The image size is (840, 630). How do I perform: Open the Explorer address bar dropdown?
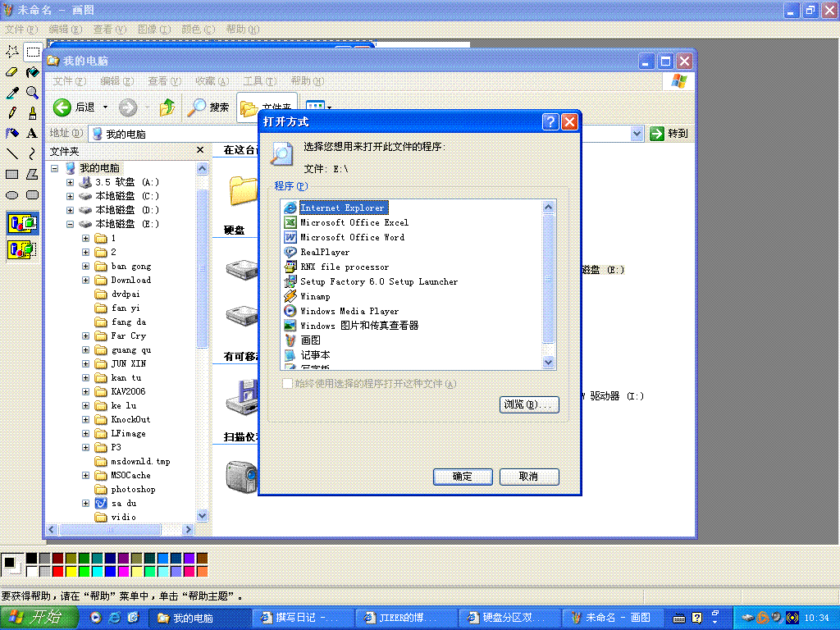637,134
